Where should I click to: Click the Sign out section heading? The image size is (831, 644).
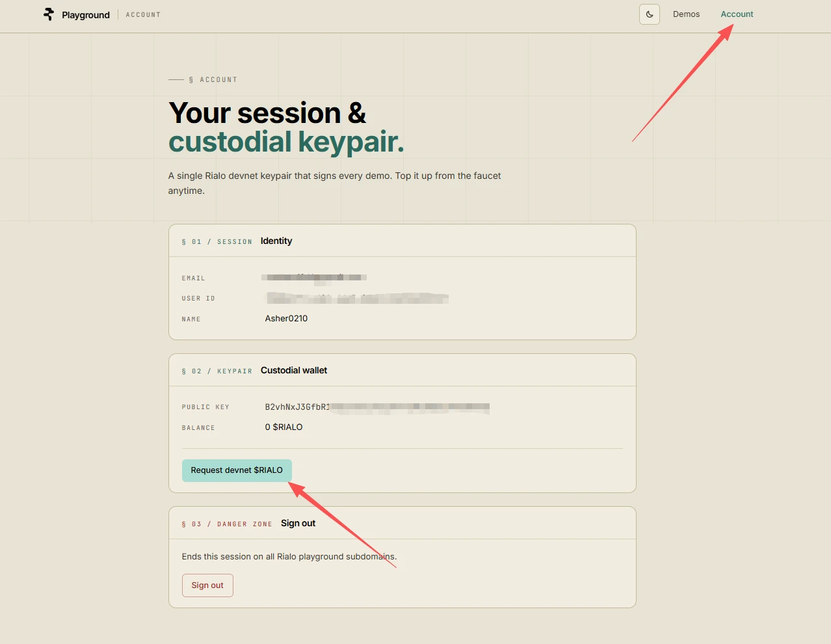pyautogui.click(x=298, y=524)
